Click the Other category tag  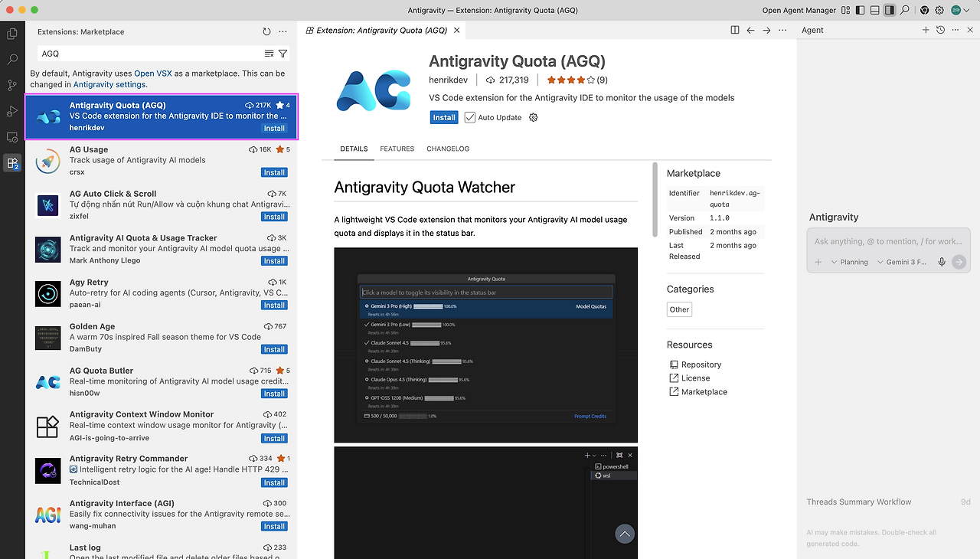[679, 309]
